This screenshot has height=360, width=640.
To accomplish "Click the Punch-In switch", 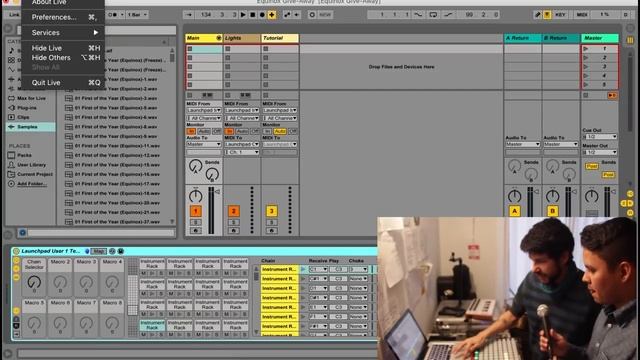I will pyautogui.click(x=418, y=15).
